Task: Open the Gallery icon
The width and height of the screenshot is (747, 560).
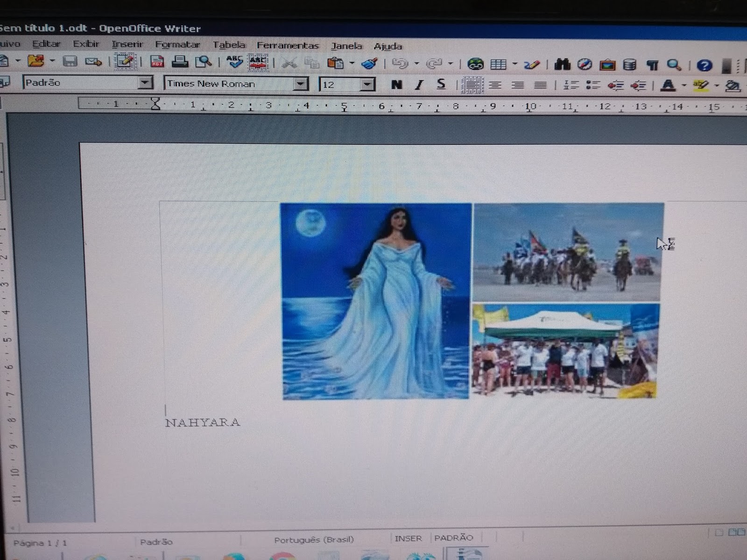Action: click(x=607, y=65)
